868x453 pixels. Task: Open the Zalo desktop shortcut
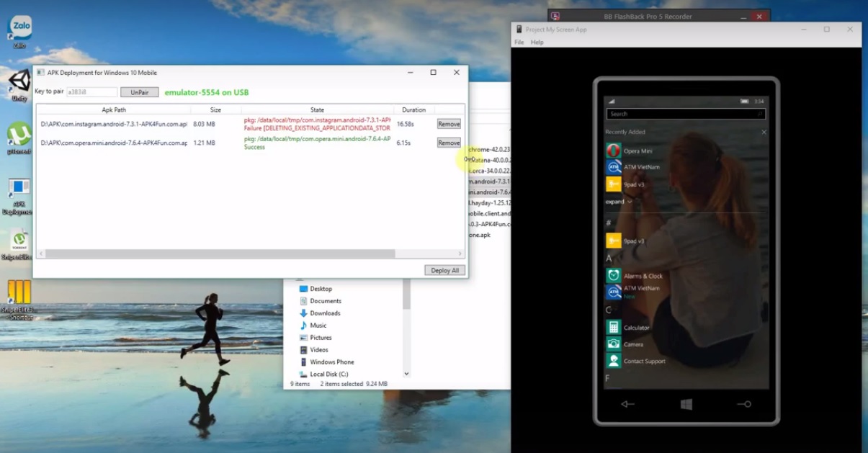19,29
